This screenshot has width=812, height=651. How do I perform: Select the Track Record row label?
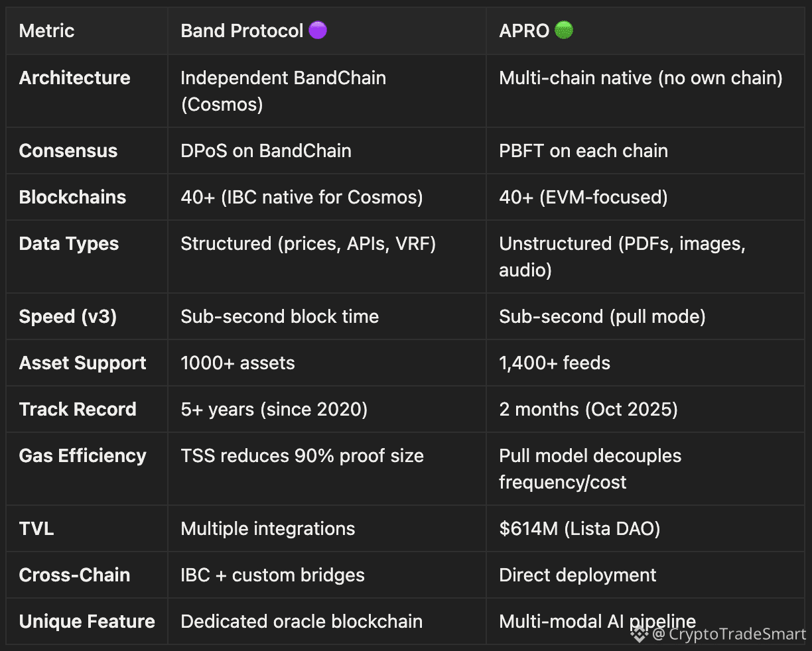[78, 409]
